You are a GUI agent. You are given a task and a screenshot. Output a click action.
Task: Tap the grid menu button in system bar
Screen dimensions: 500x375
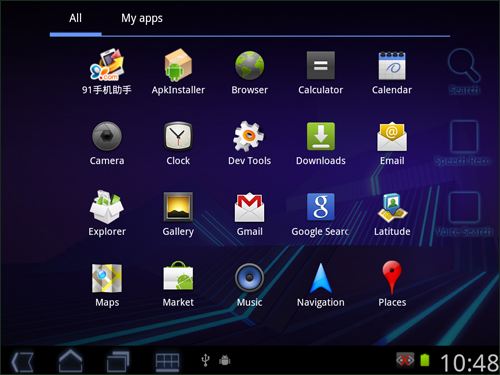[167, 362]
